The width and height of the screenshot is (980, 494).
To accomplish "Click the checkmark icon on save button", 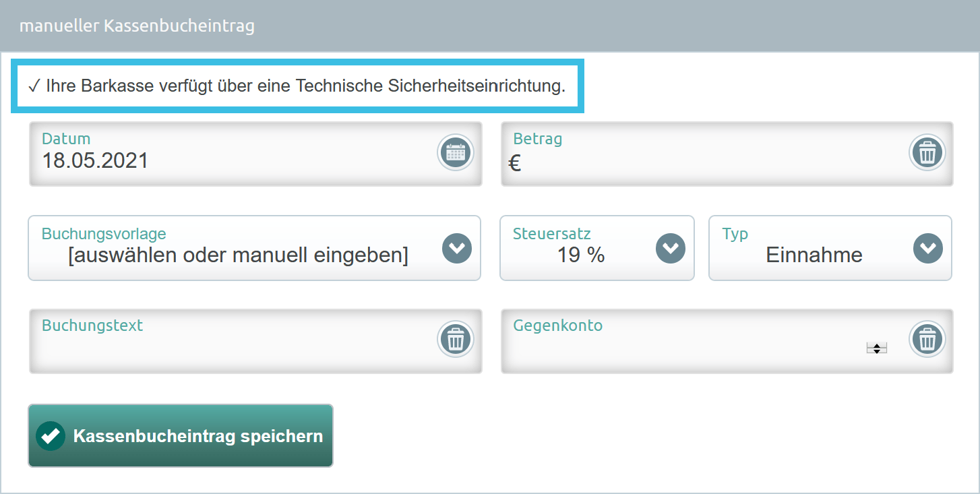I will [51, 435].
